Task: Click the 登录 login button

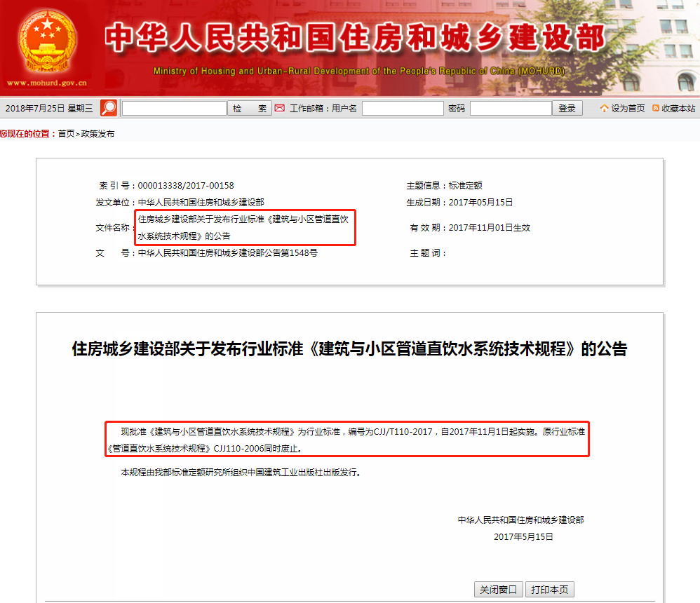Action: tap(567, 109)
